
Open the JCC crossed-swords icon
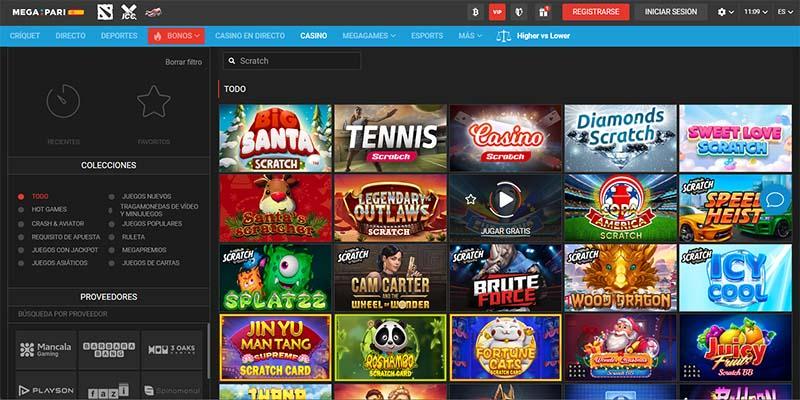pyautogui.click(x=129, y=12)
